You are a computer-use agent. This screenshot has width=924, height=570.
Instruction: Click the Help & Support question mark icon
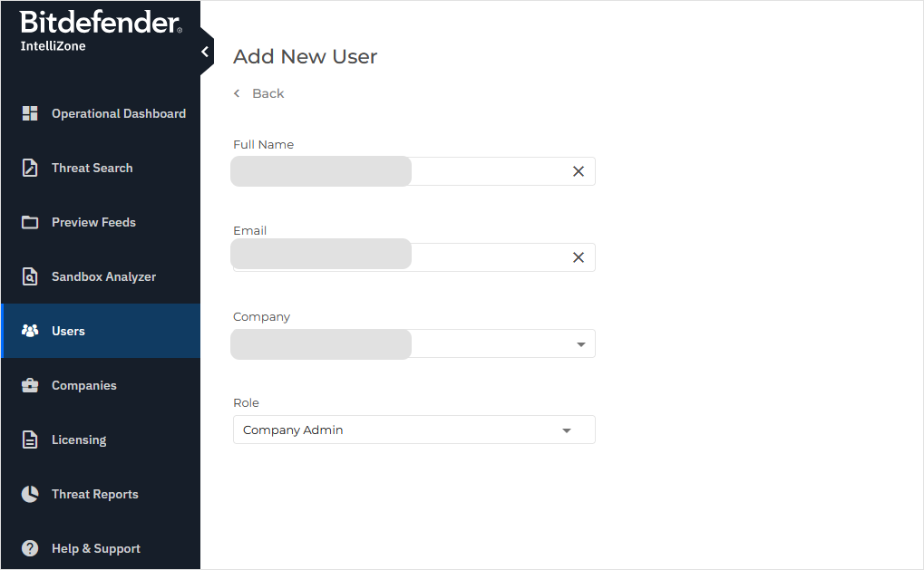[30, 548]
